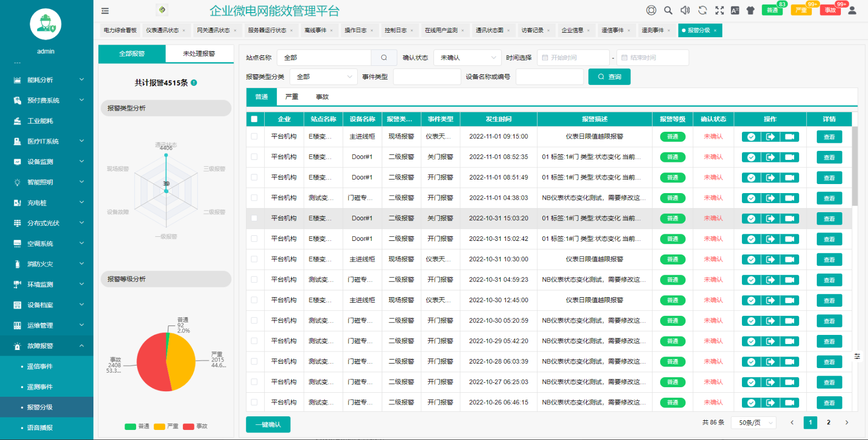
Task: Click the magnifier in the 站点名称 field
Action: [x=384, y=58]
